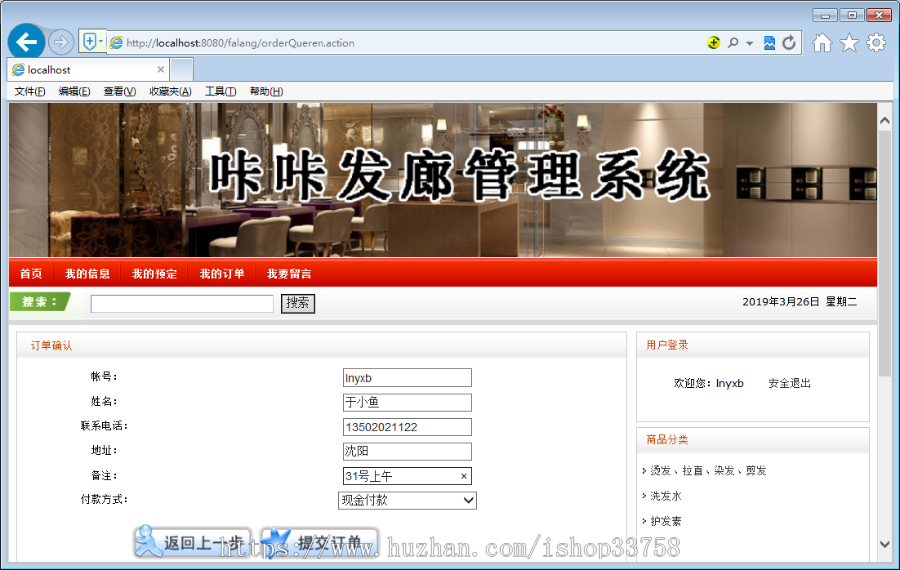Minimize the browser window
Viewport: 900px width, 570px height.
click(x=825, y=15)
